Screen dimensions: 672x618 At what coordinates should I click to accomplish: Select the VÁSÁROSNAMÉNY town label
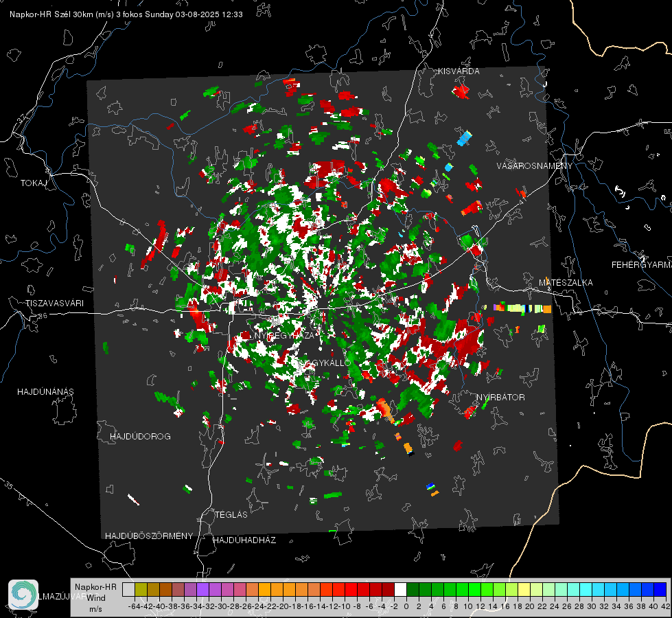535,166
